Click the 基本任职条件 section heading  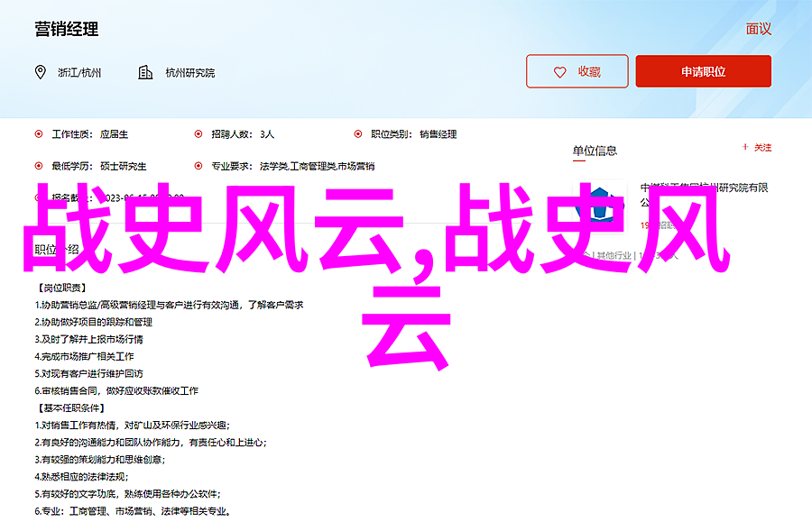pyautogui.click(x=70, y=407)
